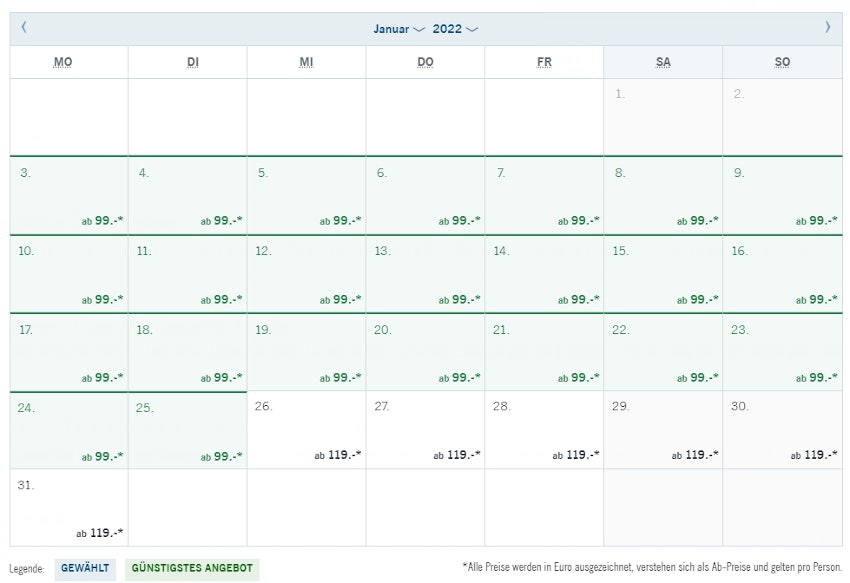Select January 20 Thursday cell
Image resolution: width=850 pixels, height=583 pixels.
(425, 351)
